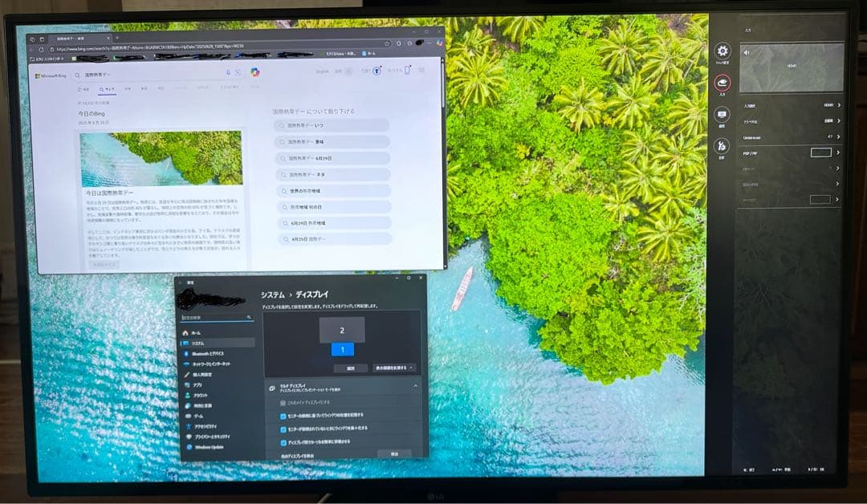Bookmark the page with the star icon
The image size is (867, 504).
[387, 43]
